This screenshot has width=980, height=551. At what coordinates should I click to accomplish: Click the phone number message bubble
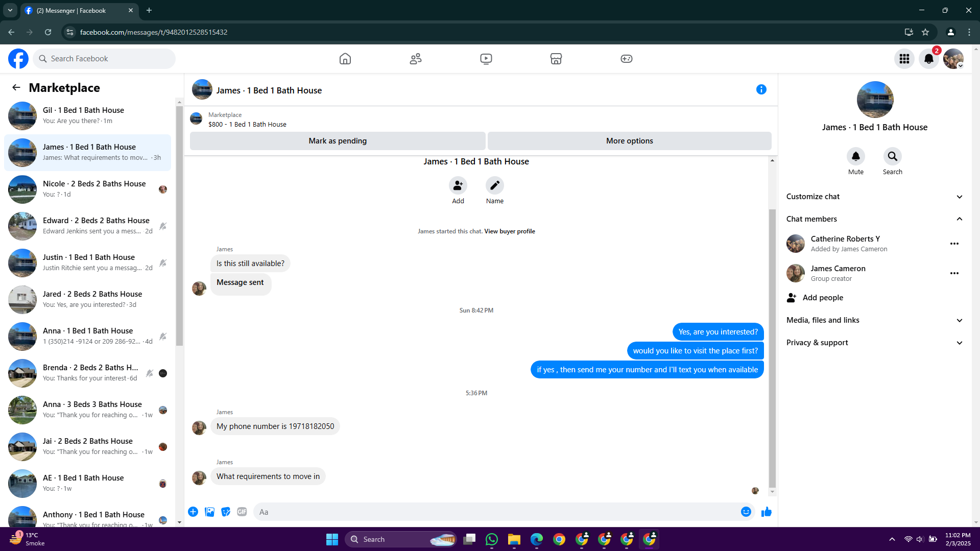(x=275, y=426)
